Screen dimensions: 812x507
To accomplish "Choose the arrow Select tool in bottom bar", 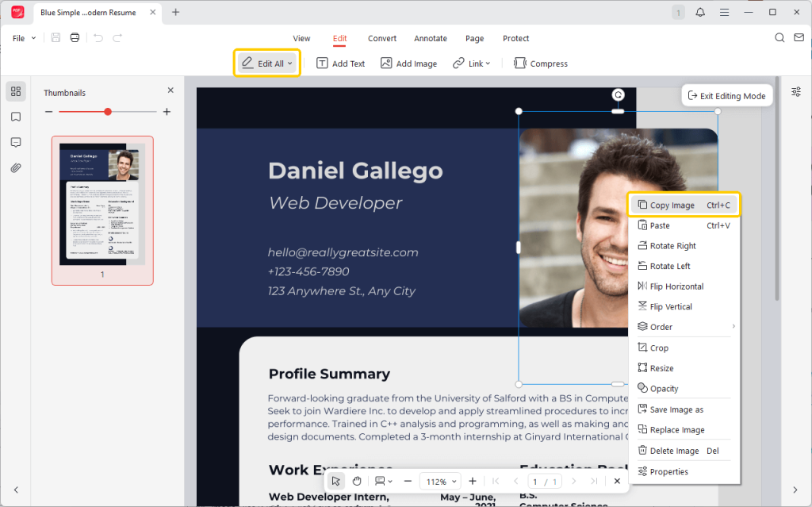I will click(x=336, y=481).
